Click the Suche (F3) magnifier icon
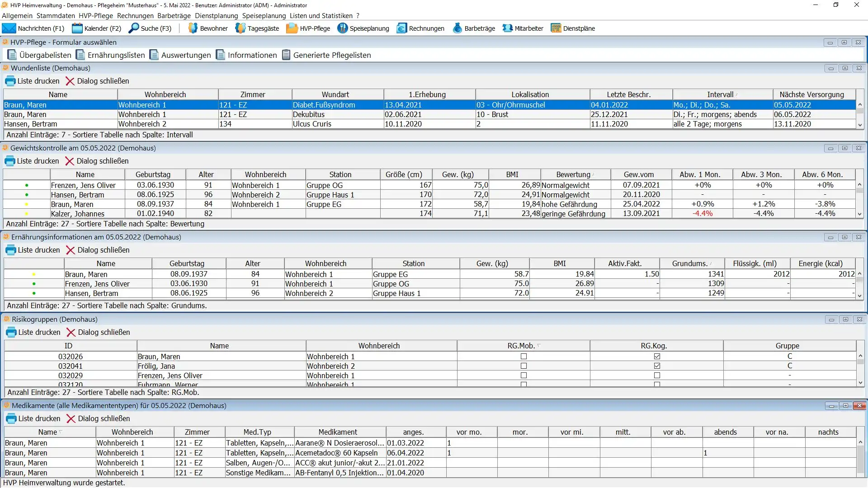 [x=134, y=28]
